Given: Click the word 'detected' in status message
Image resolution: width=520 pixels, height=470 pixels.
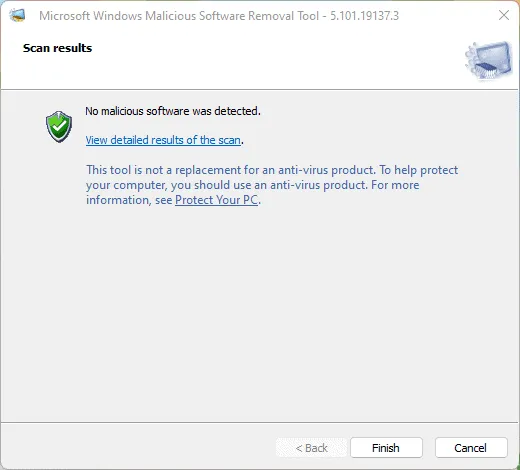Looking at the screenshot, I should coord(237,111).
